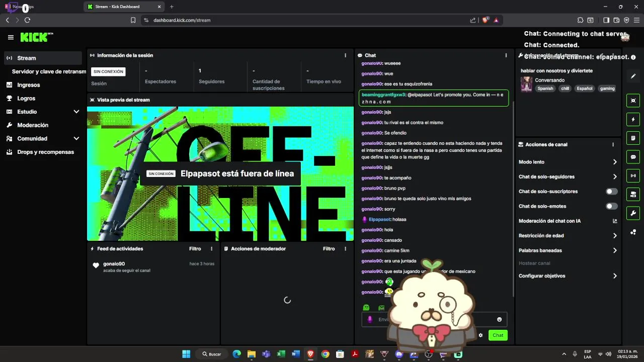The height and width of the screenshot is (362, 644).
Task: Click the broadcast signal icon in right sidebar
Action: click(633, 175)
